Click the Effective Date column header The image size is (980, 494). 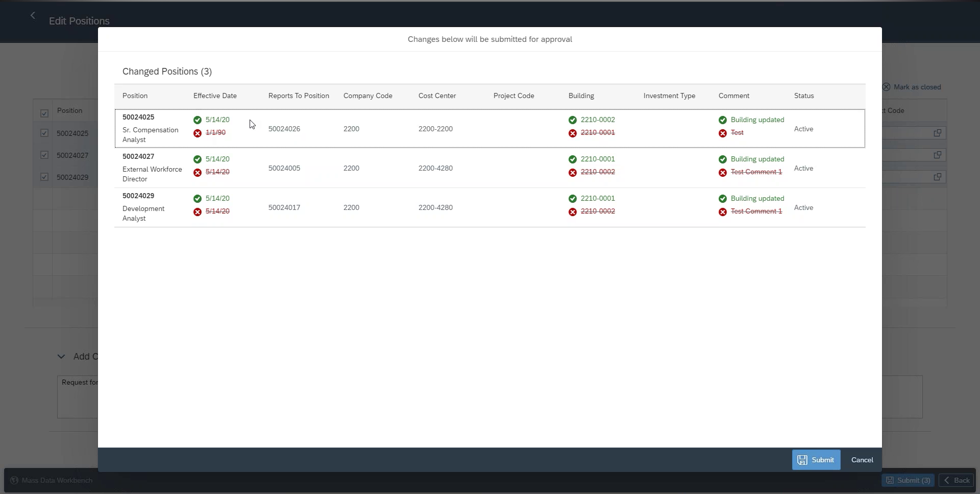pyautogui.click(x=215, y=96)
